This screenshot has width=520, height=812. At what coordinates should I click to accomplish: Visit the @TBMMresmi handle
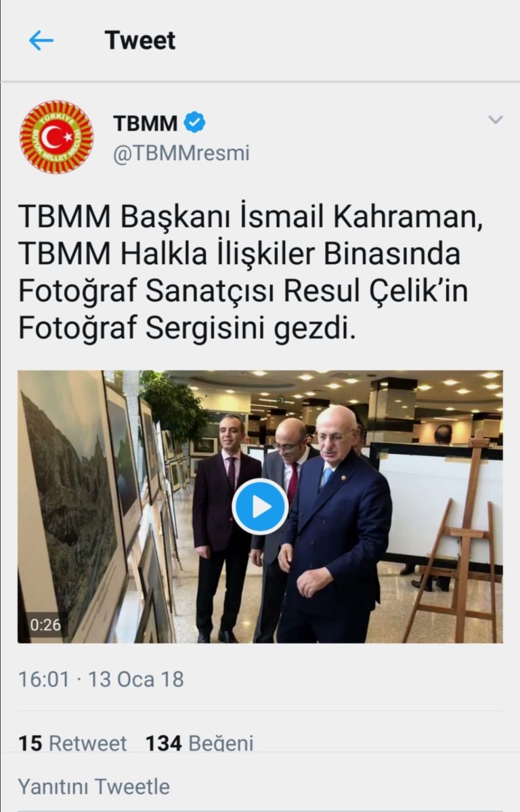point(181,154)
